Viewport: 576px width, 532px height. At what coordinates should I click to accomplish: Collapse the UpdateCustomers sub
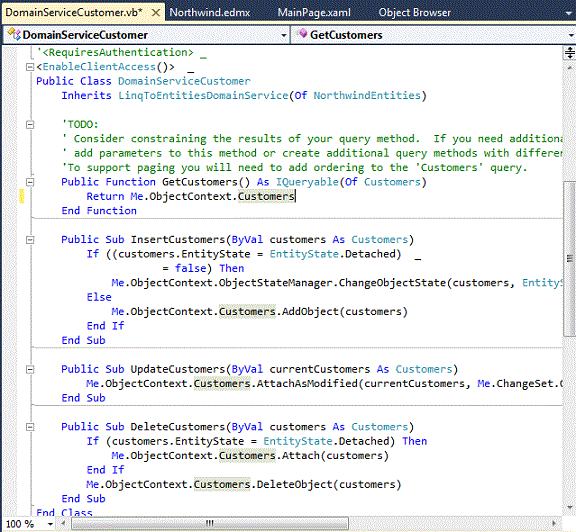tap(30, 370)
